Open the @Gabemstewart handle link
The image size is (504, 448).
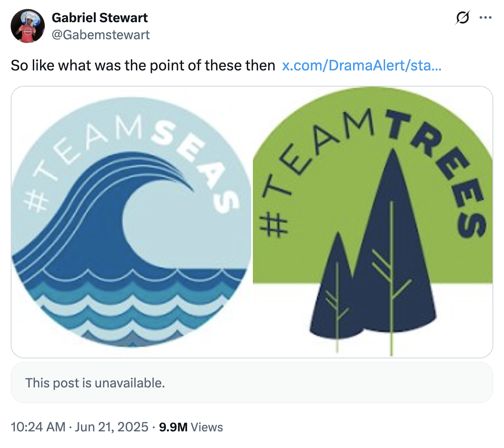tap(101, 35)
